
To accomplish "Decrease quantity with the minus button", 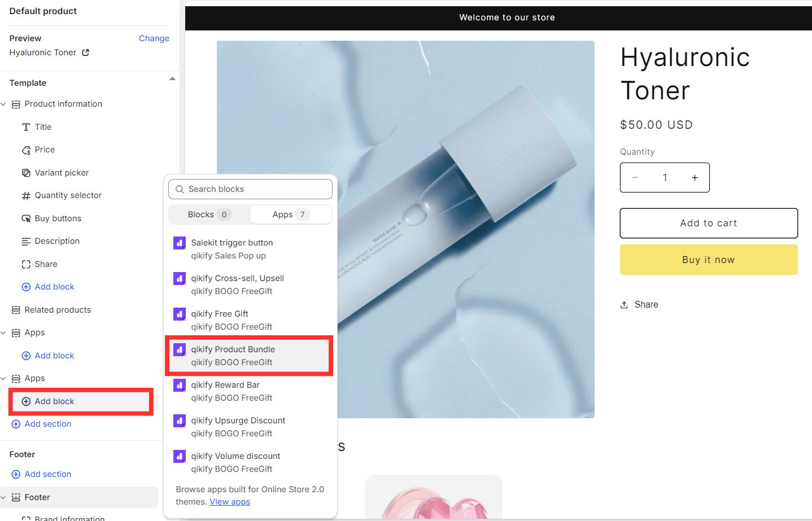I will point(635,177).
